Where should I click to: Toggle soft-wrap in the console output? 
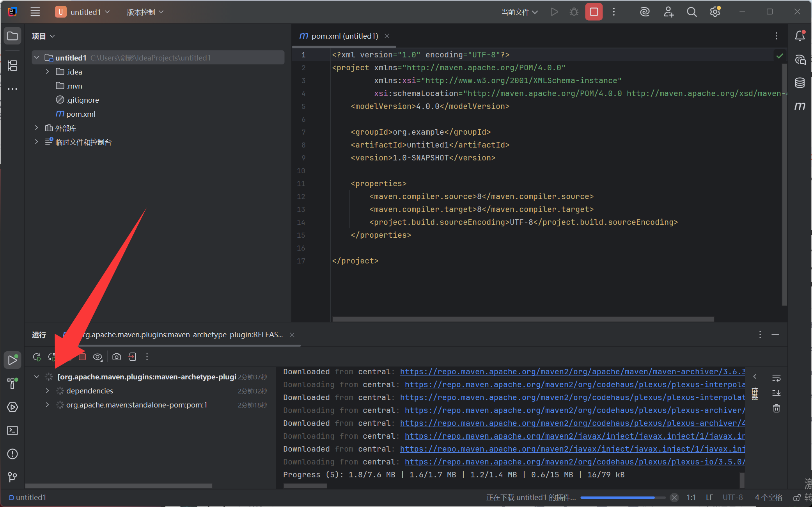776,377
